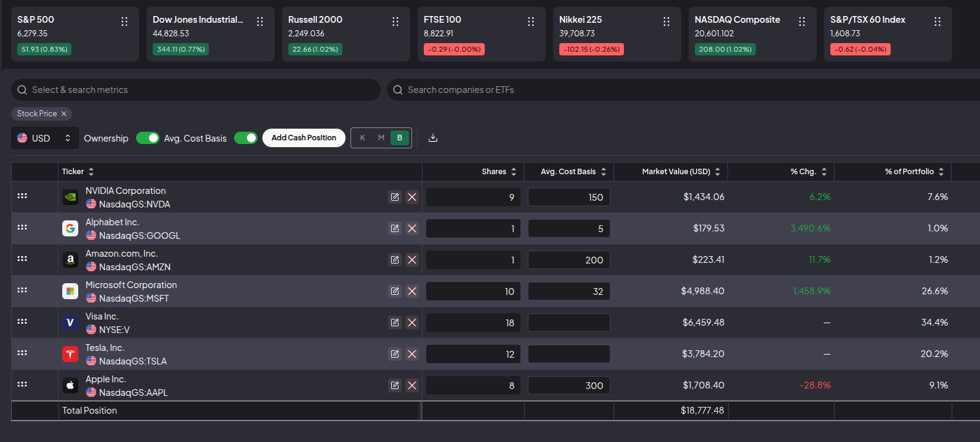Viewport: 980px width, 442px height.
Task: Grab the NVIDIA row reorder handle
Action: 22,196
